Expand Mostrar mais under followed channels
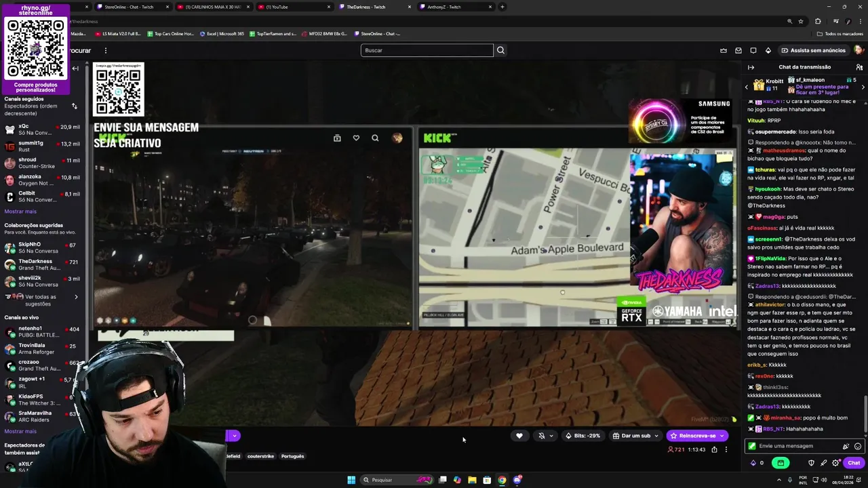 (20, 211)
